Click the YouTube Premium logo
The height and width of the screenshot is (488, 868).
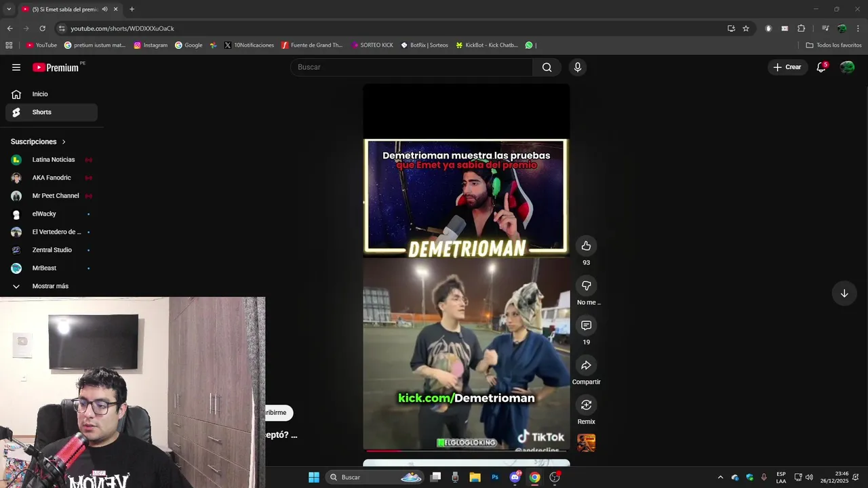coord(57,67)
